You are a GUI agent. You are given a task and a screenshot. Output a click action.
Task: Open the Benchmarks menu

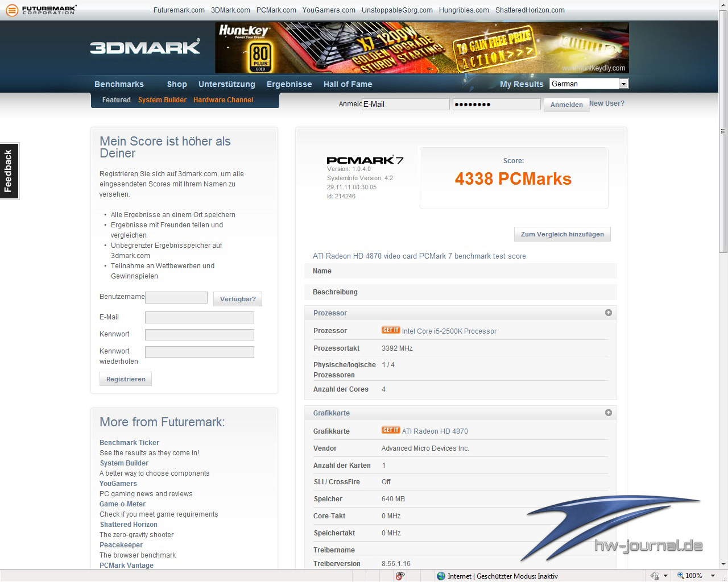(119, 84)
